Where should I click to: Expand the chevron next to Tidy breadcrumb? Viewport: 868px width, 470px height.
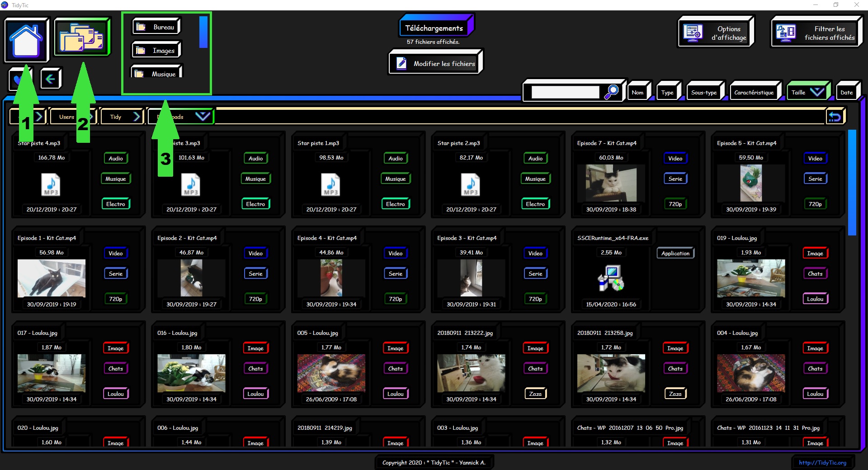[x=137, y=117]
